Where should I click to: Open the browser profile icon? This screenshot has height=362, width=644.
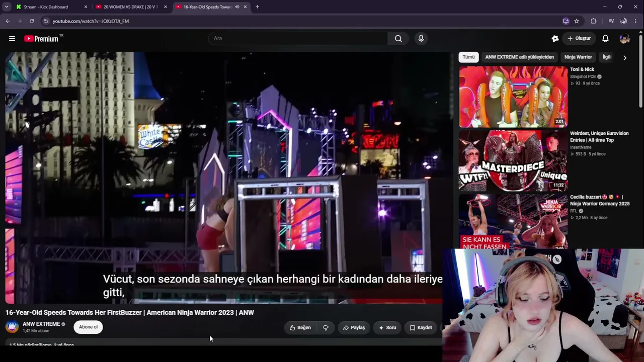(623, 21)
